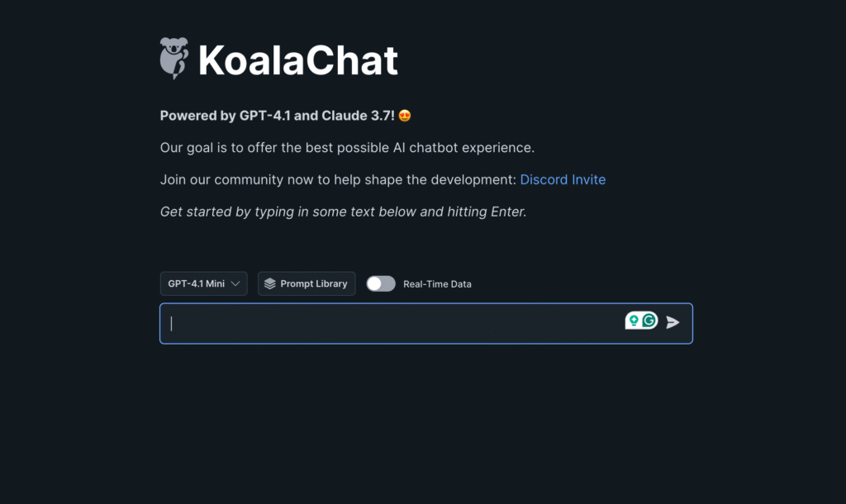846x504 pixels.
Task: Open the green Grammarly G icon
Action: [649, 321]
